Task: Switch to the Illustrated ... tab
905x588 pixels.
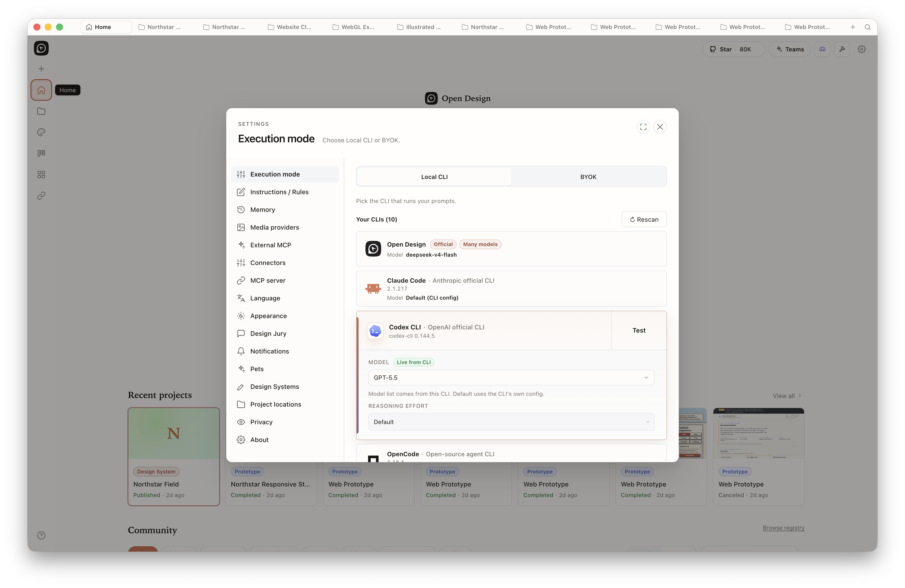Action: click(x=419, y=27)
